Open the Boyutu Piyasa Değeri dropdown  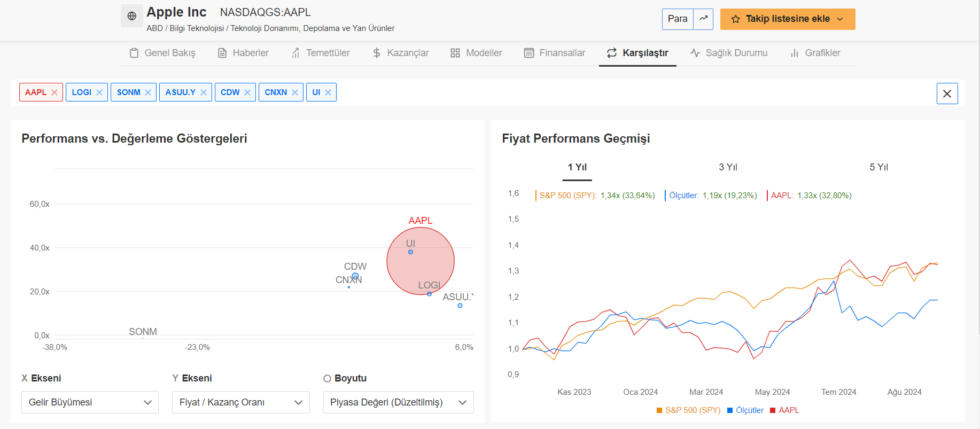pos(399,402)
